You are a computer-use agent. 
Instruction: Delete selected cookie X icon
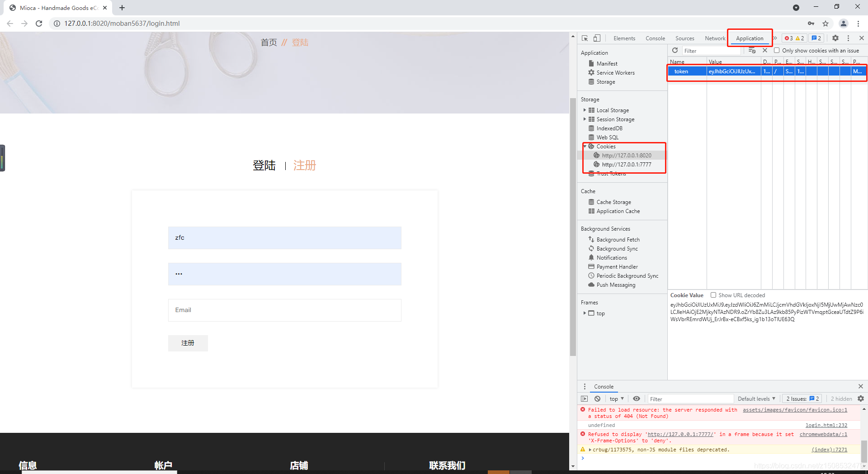[x=765, y=51]
